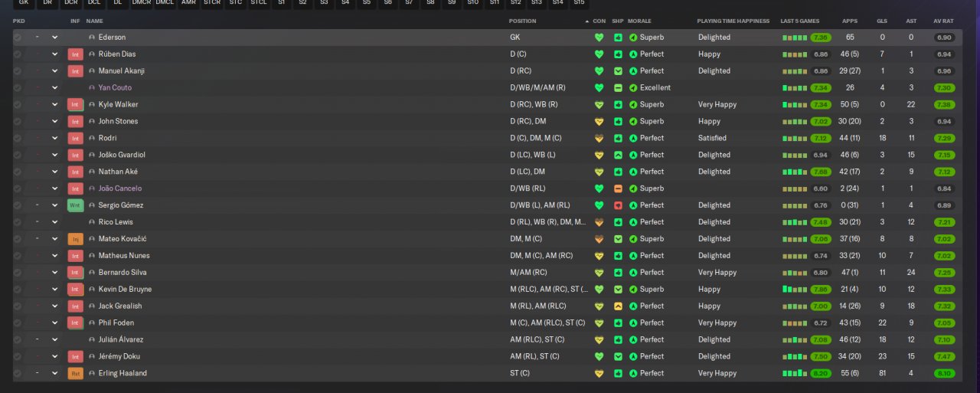Click the Apps column header

pyautogui.click(x=849, y=21)
